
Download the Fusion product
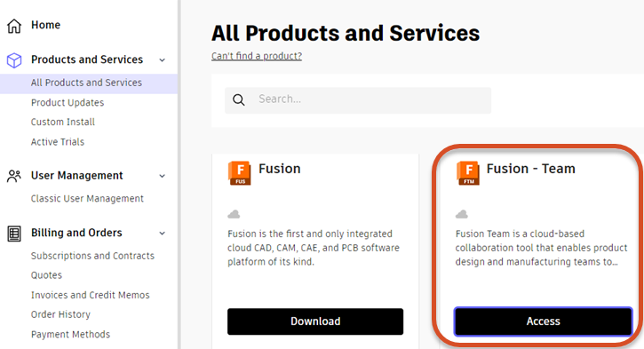tap(315, 321)
